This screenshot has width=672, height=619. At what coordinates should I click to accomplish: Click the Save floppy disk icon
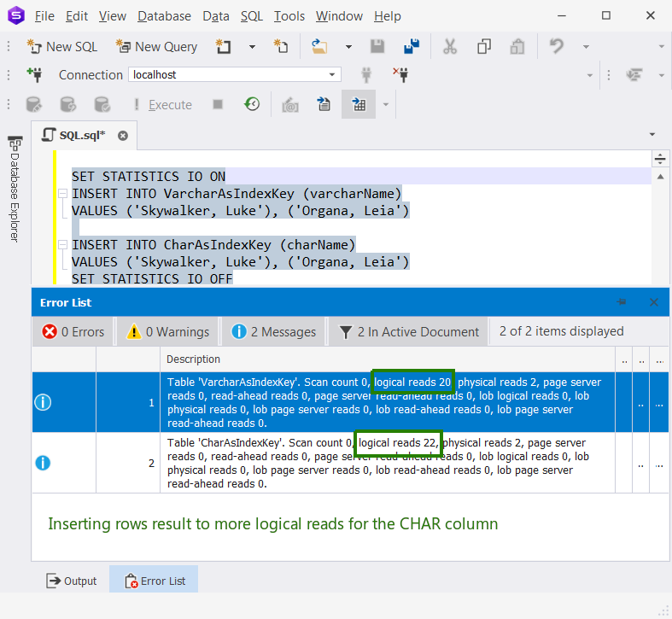tap(377, 46)
